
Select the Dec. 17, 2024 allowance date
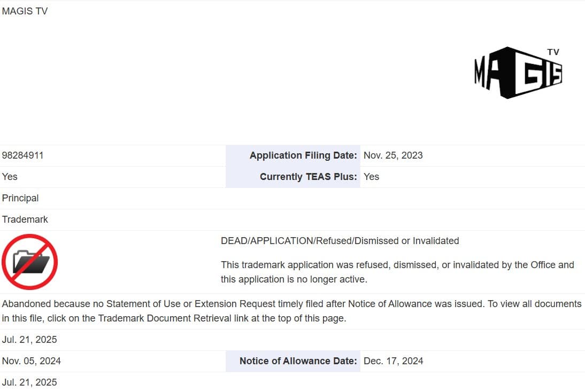(x=393, y=361)
